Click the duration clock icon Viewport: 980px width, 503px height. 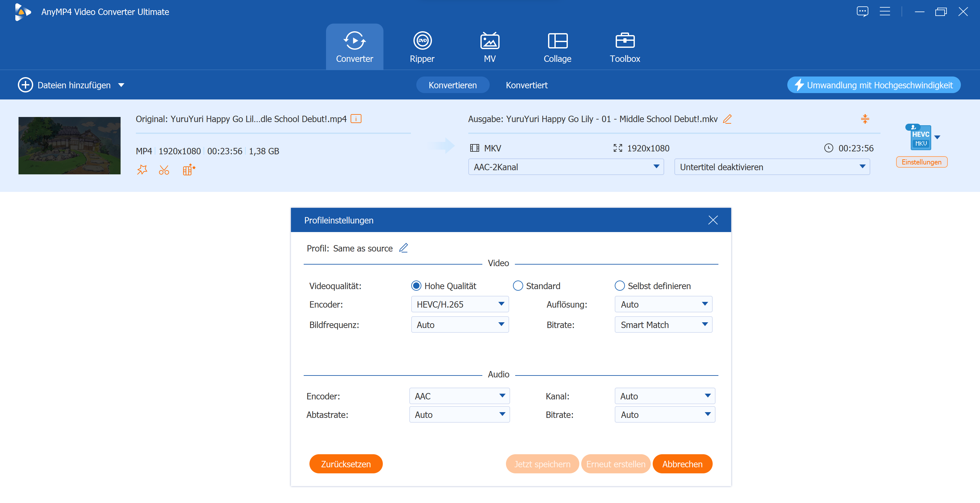[x=828, y=148]
